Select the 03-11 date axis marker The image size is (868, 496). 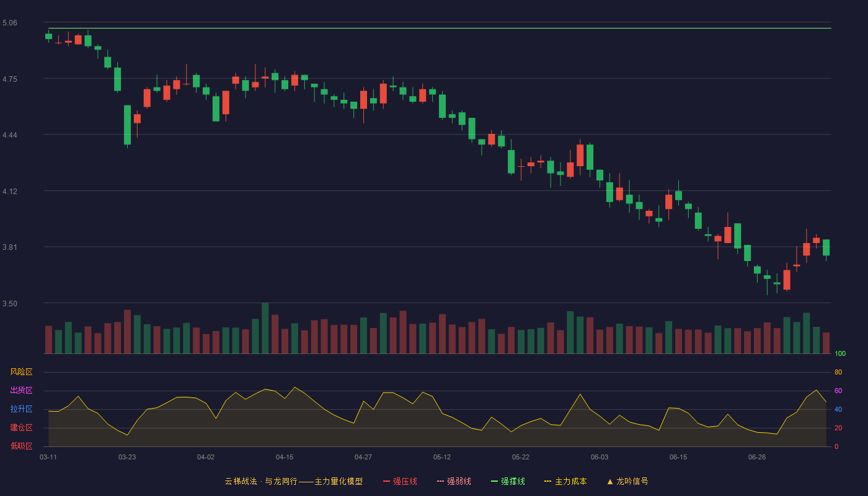48,457
